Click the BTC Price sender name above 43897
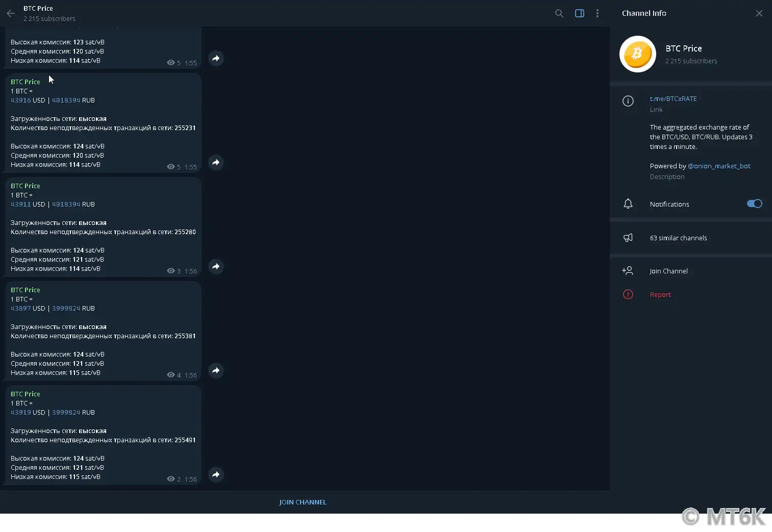 click(x=26, y=290)
